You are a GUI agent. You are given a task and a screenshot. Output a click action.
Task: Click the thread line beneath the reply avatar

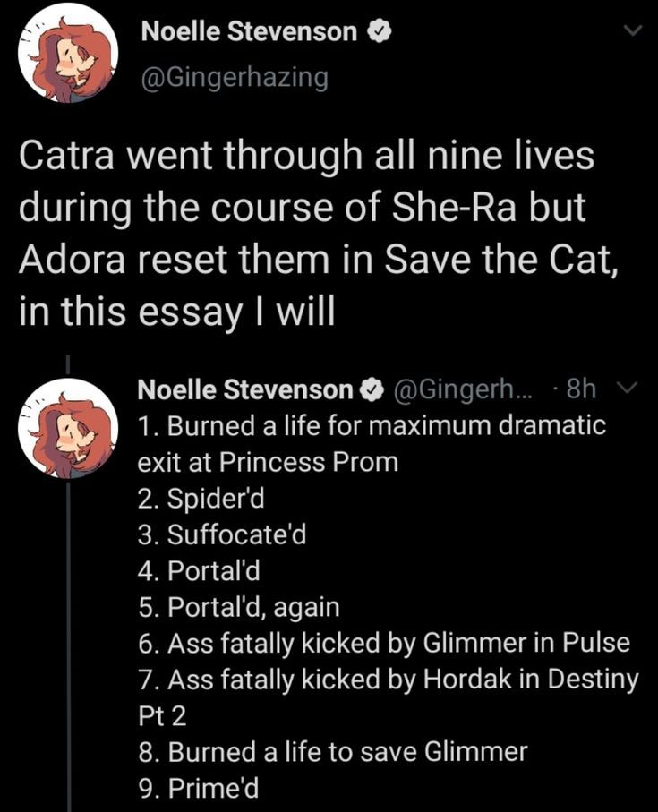tap(69, 645)
